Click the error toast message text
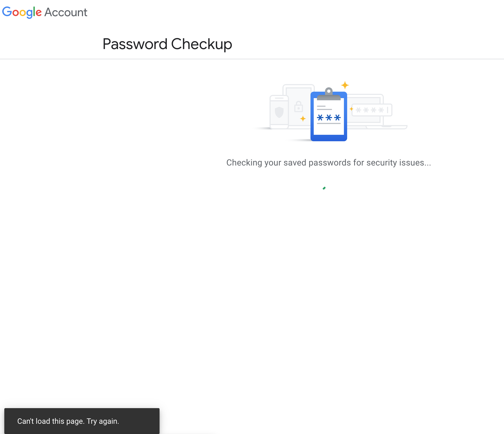 (x=68, y=421)
